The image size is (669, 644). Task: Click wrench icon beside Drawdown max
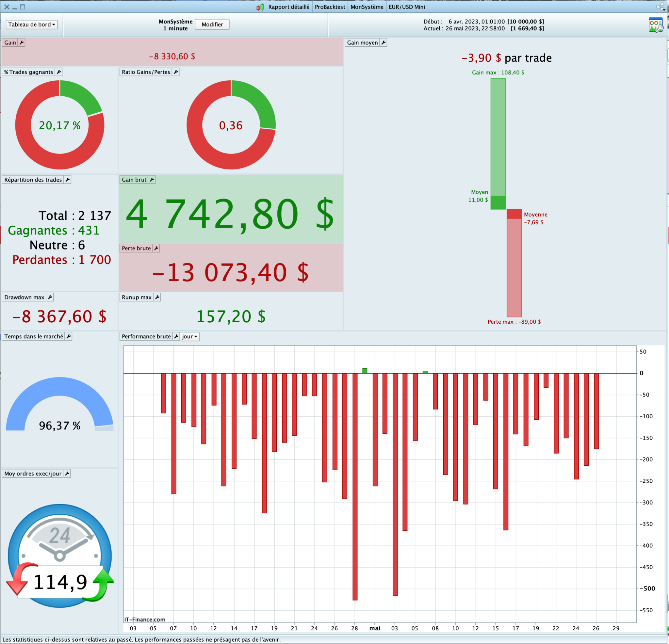point(50,297)
